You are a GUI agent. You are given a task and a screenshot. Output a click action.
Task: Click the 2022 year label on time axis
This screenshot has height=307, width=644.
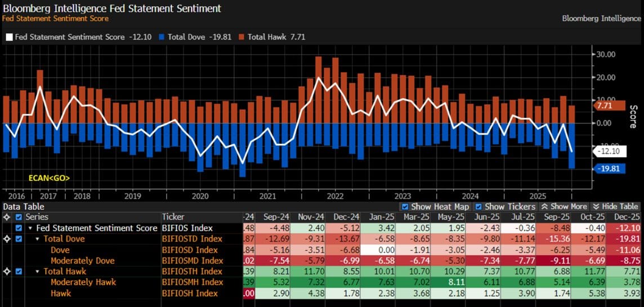tap(336, 195)
